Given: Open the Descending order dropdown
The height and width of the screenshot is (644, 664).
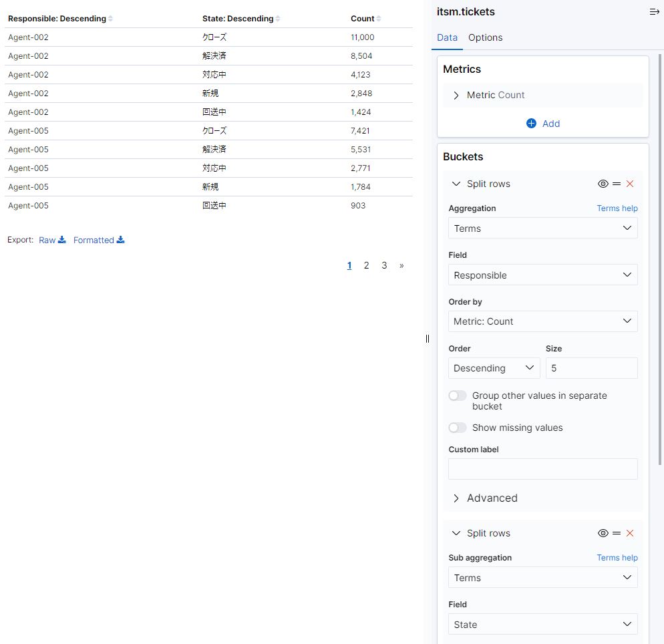Looking at the screenshot, I should pos(494,368).
